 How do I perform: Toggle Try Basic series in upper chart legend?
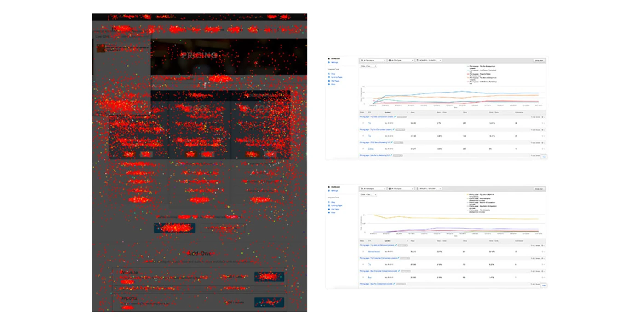(x=482, y=79)
